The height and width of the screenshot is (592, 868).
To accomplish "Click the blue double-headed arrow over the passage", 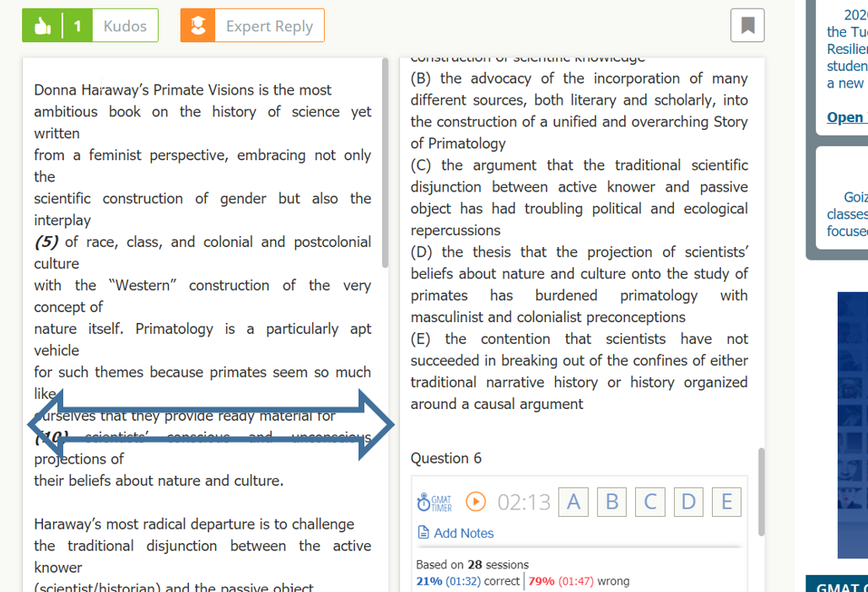I will click(x=211, y=425).
